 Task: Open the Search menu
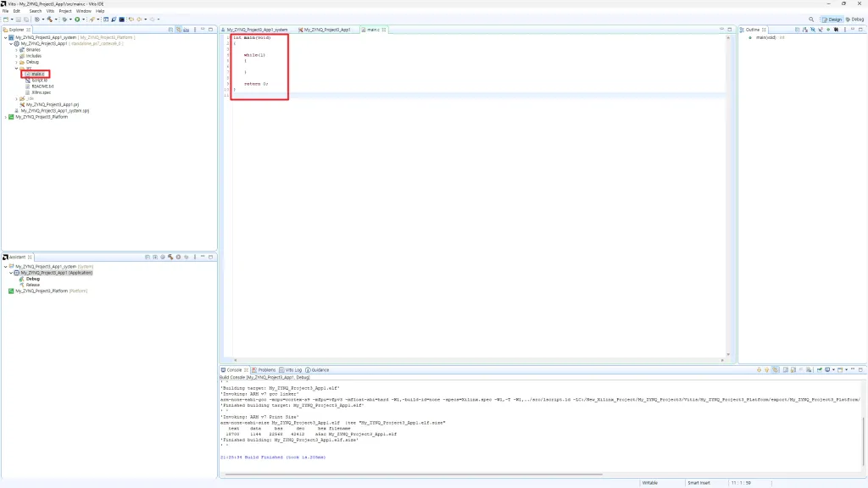pyautogui.click(x=36, y=11)
